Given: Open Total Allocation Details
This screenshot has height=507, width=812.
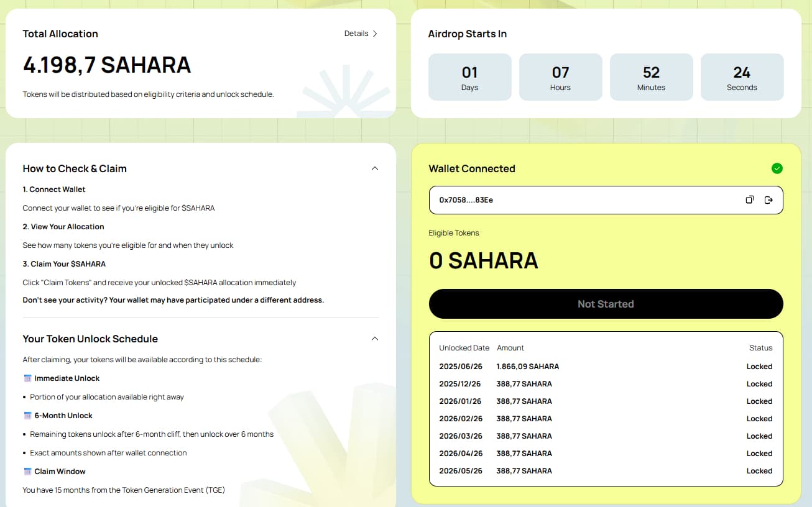Looking at the screenshot, I should [x=361, y=34].
